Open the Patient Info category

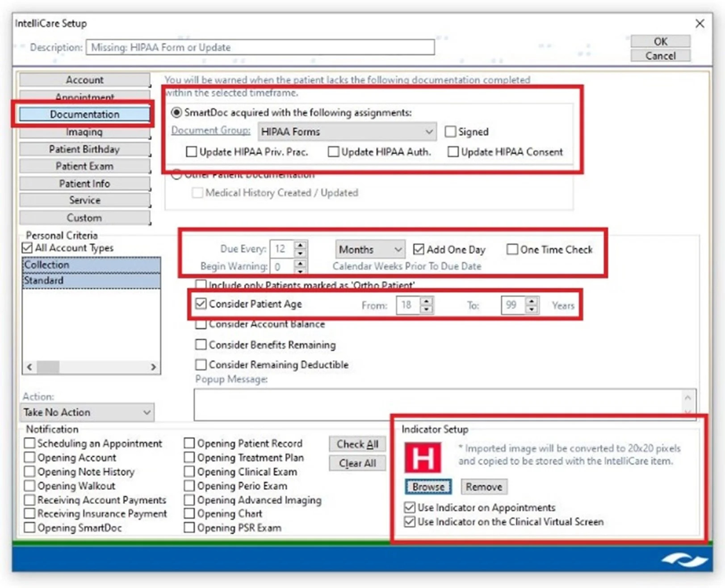[x=84, y=183]
